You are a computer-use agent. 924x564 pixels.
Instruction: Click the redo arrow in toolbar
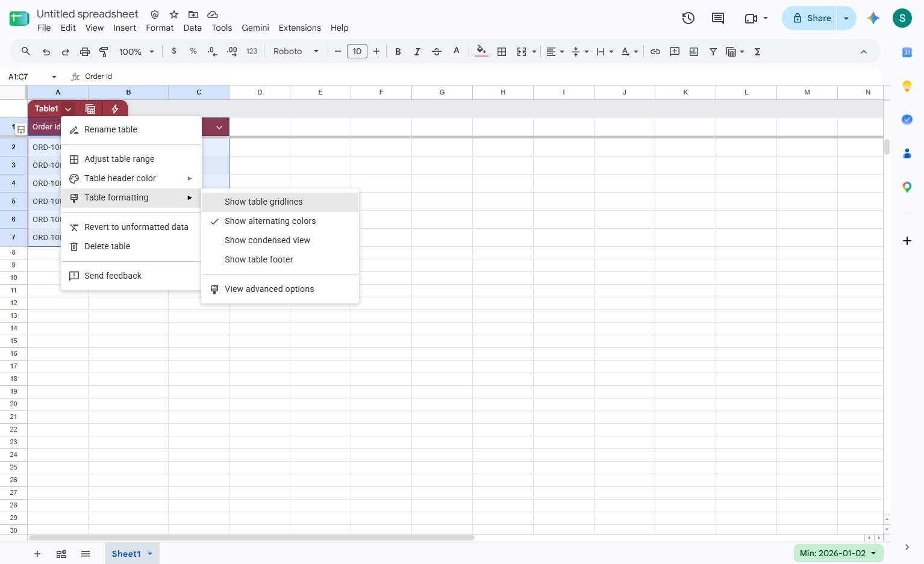click(x=65, y=52)
